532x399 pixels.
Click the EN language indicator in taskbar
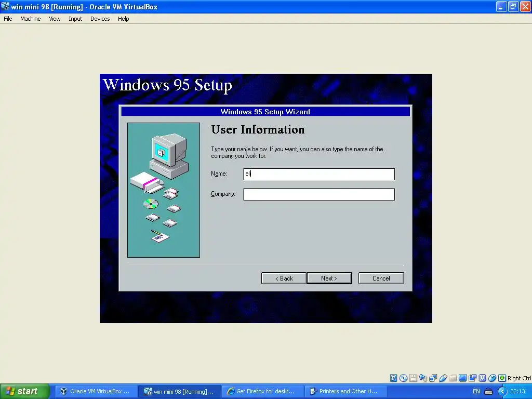coord(476,391)
